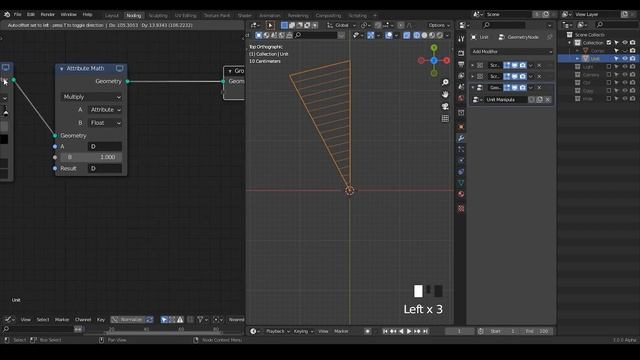This screenshot has height=360, width=640.
Task: Toggle the Collection exclude checkbox in outliner
Action: [609, 43]
